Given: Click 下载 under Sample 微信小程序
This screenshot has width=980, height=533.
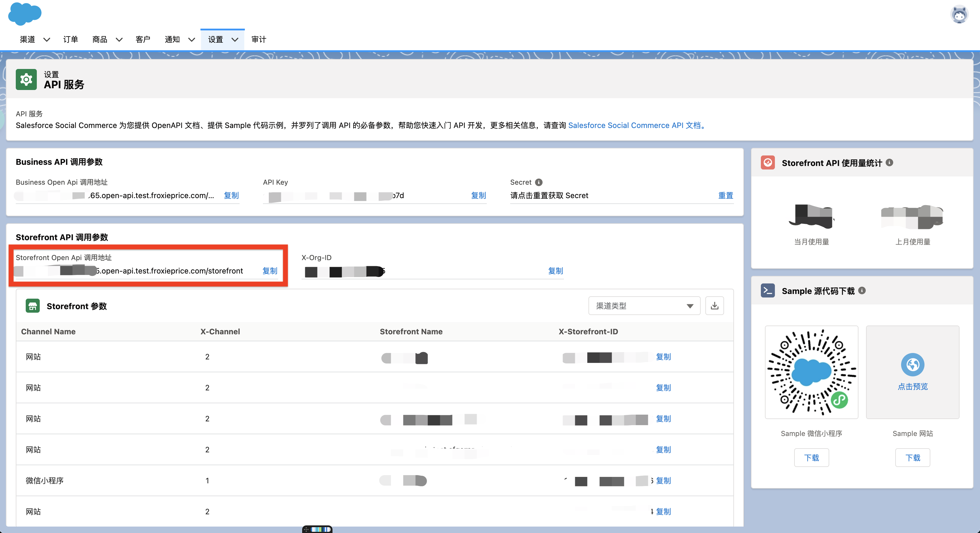Looking at the screenshot, I should pyautogui.click(x=811, y=458).
